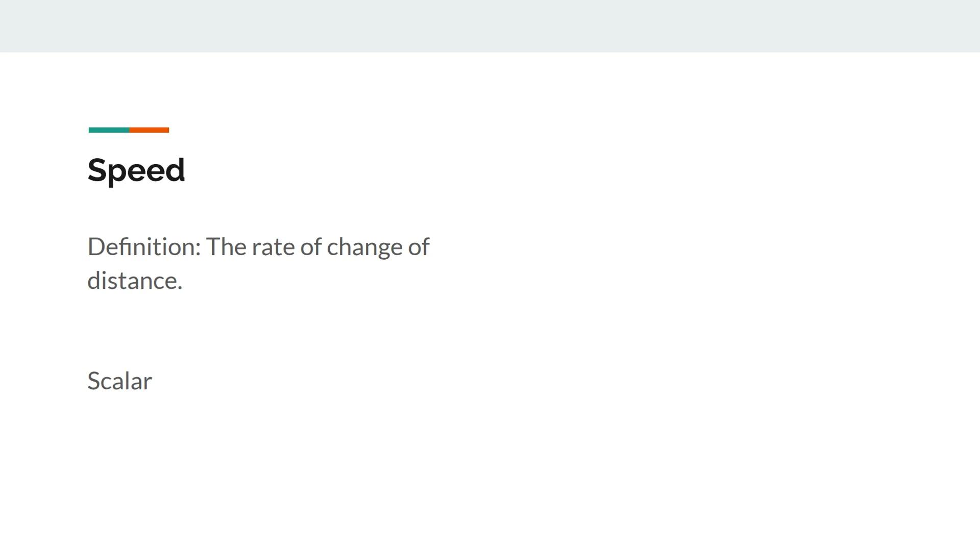Click the "Speed" slide title
Viewport: 980px width, 551px height.
coord(136,170)
